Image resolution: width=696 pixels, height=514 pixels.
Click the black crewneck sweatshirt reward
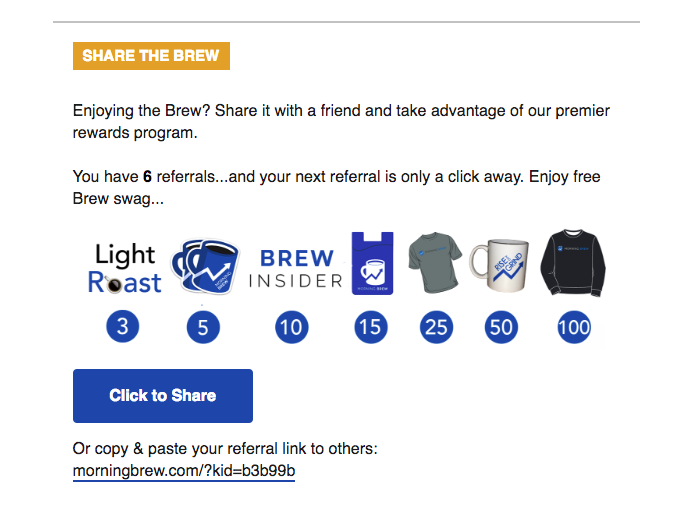pyautogui.click(x=573, y=263)
